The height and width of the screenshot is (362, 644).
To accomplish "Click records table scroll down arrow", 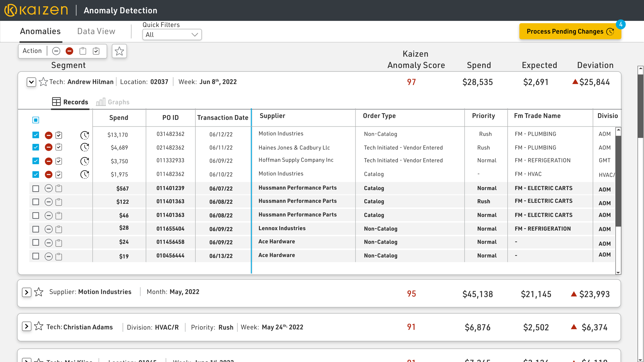I will (x=618, y=272).
